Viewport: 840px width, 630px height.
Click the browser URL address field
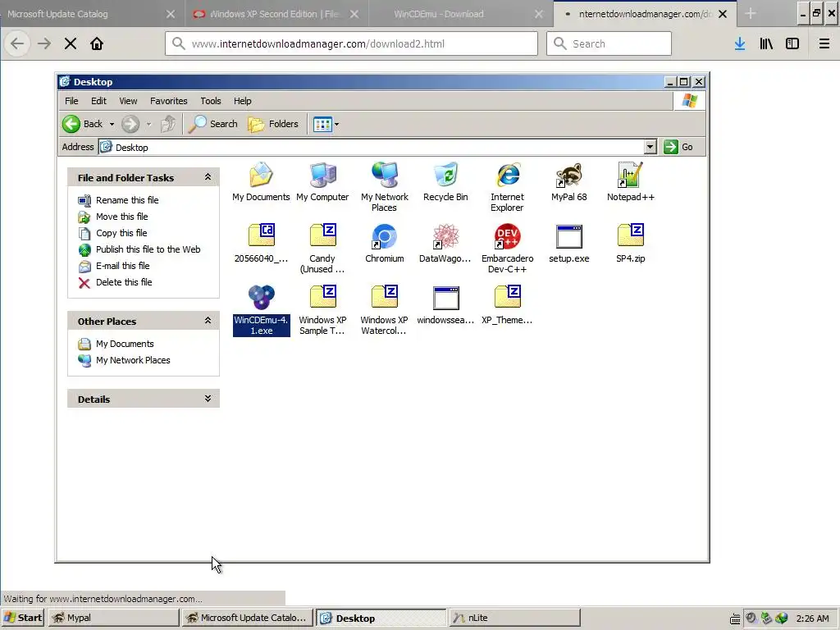point(351,44)
